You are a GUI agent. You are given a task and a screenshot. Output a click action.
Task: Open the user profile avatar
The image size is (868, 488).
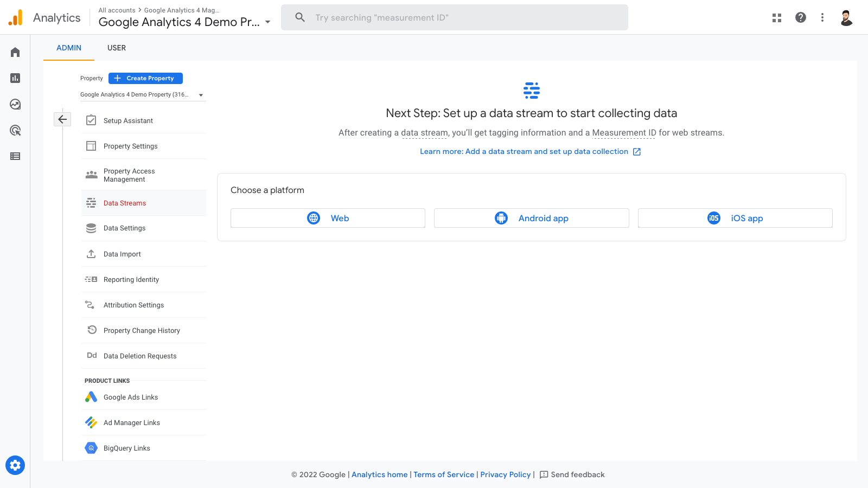point(846,17)
